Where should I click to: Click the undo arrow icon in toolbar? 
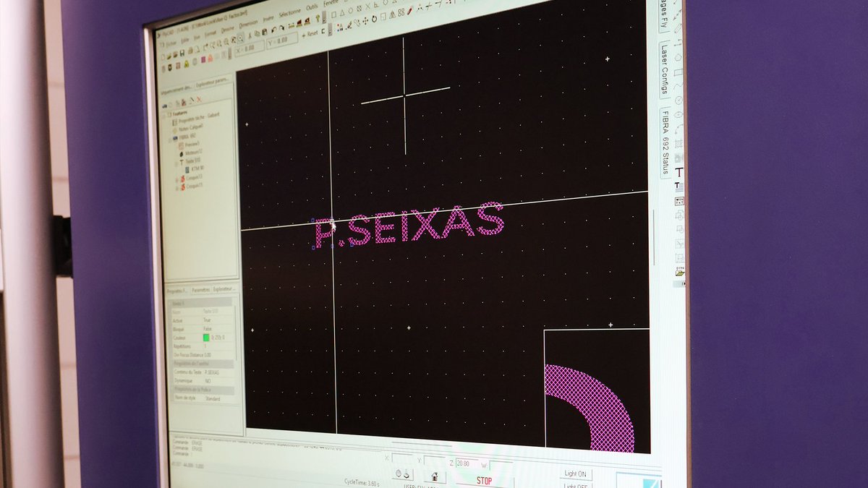pos(273,30)
